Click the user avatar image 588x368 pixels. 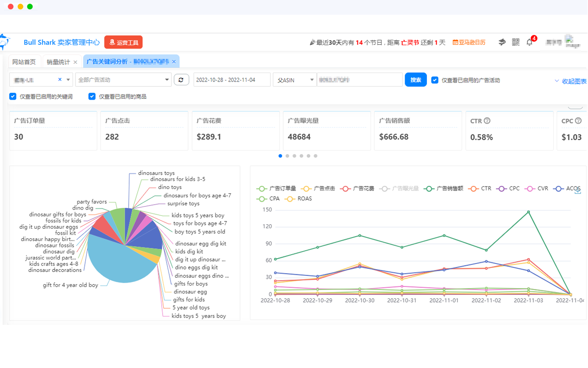tap(572, 41)
